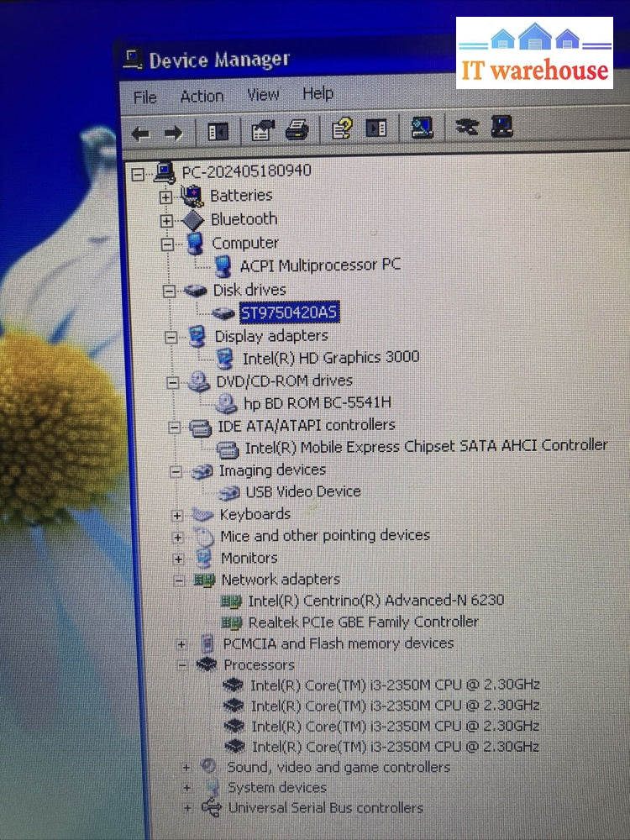Click the Back arrow toolbar icon
The height and width of the screenshot is (840, 630).
pyautogui.click(x=141, y=133)
